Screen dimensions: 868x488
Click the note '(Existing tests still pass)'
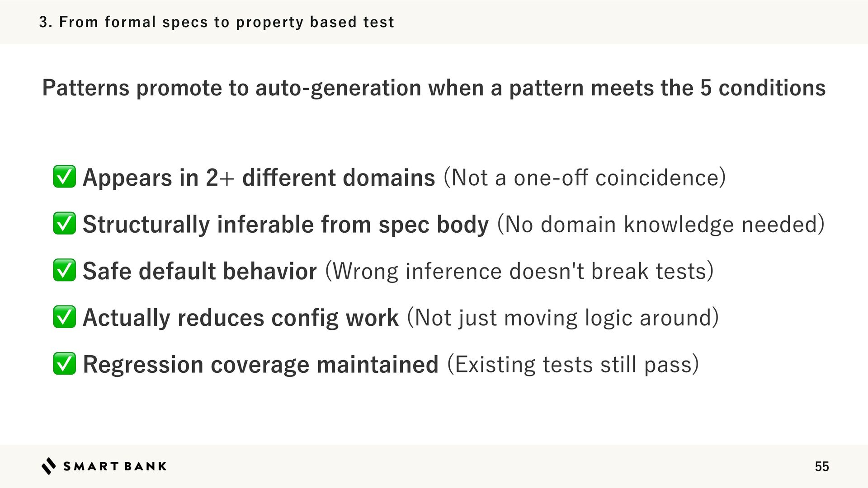(x=573, y=365)
